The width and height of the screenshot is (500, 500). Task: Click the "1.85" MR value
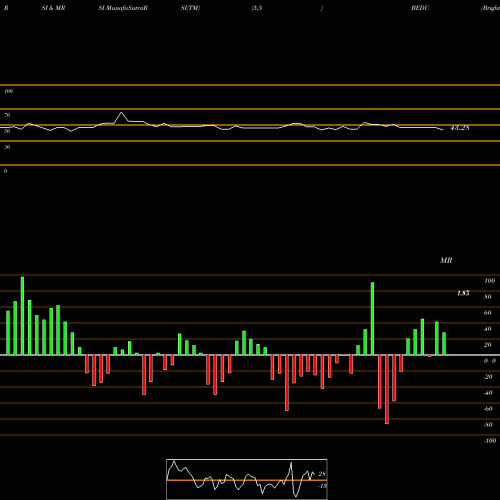(463, 293)
